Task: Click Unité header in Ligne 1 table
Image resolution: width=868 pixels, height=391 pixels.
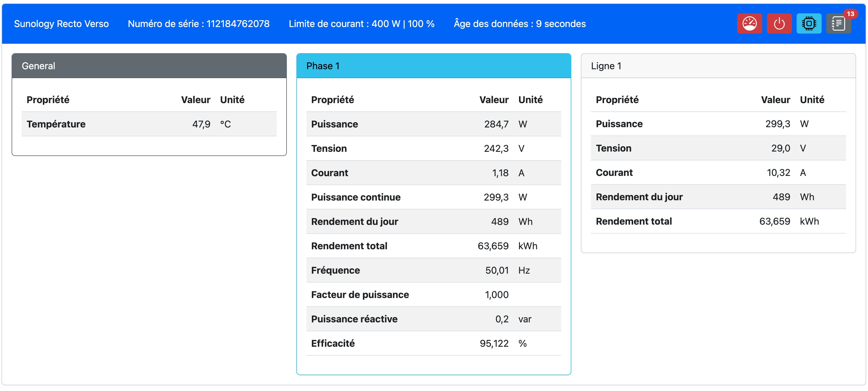Action: coord(812,100)
